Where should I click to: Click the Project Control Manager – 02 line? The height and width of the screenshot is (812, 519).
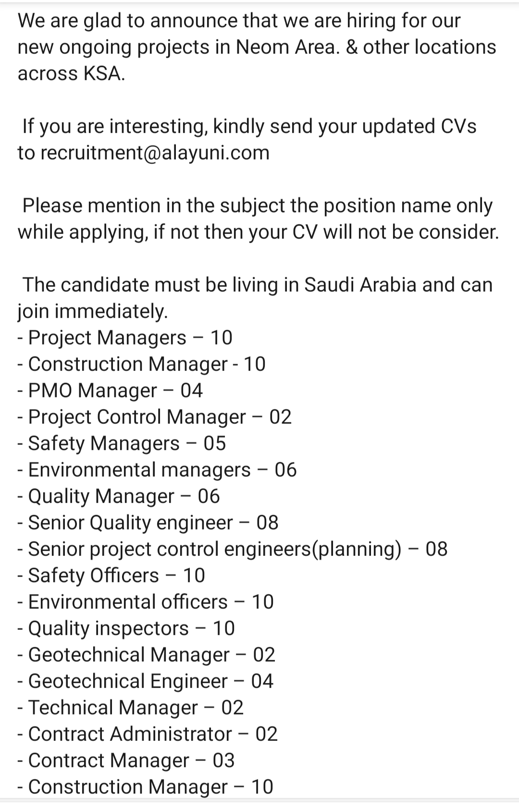point(155,417)
